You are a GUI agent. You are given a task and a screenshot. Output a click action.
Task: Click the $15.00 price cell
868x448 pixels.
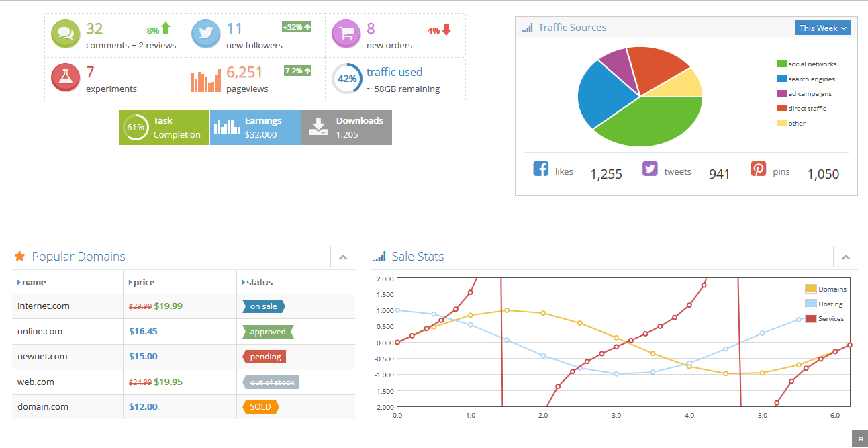(144, 357)
